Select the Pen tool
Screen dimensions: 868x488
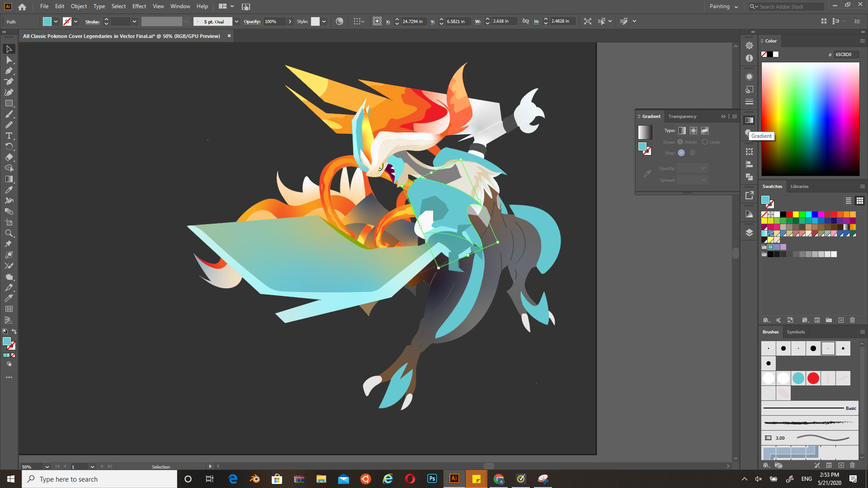pyautogui.click(x=9, y=70)
